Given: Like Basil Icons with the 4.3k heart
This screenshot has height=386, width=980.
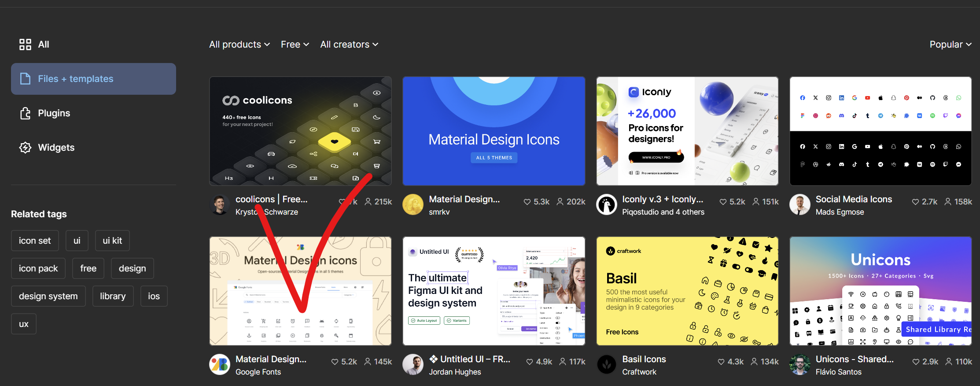Looking at the screenshot, I should (721, 362).
